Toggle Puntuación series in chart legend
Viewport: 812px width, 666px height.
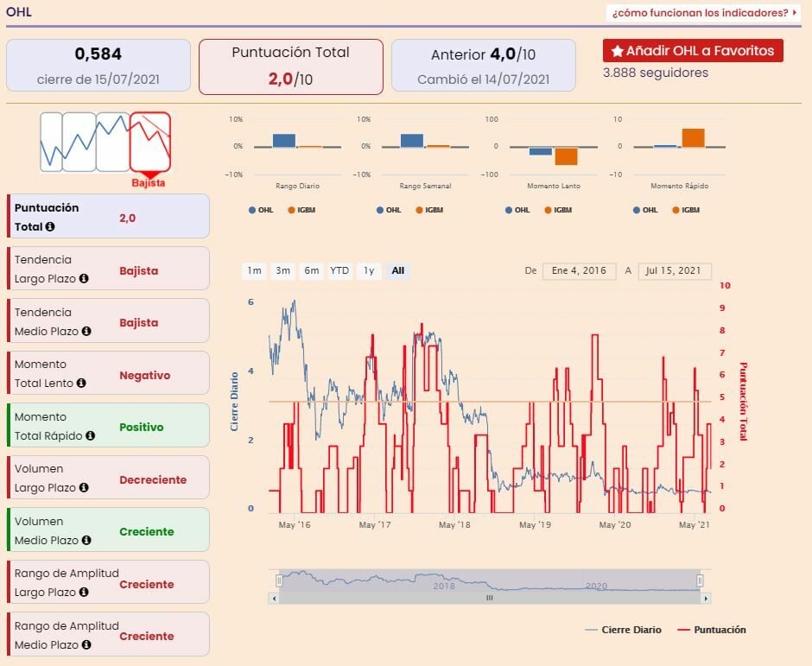[x=712, y=631]
